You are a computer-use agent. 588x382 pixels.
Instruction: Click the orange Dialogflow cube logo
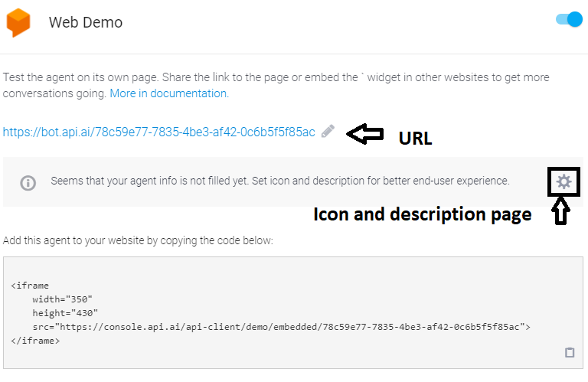pos(18,22)
